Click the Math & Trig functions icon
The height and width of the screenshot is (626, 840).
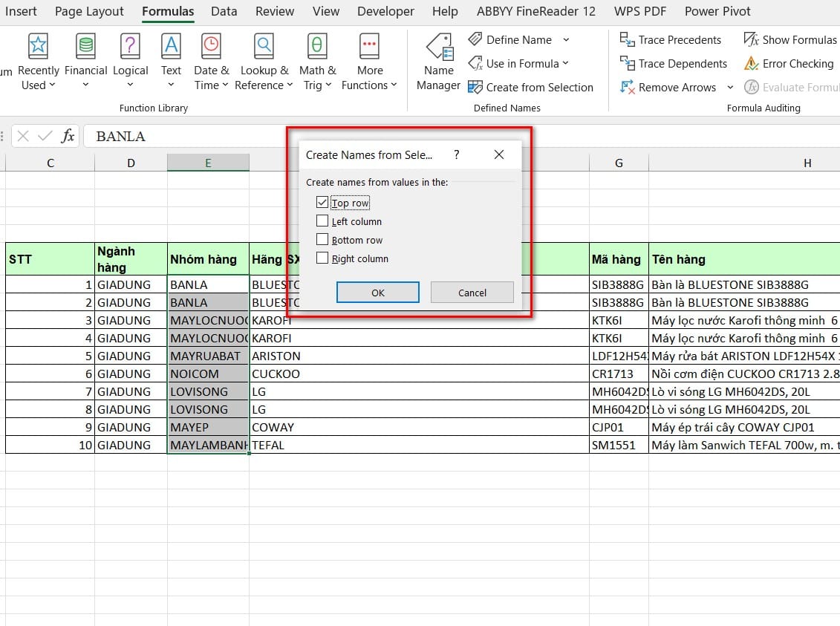pyautogui.click(x=317, y=48)
